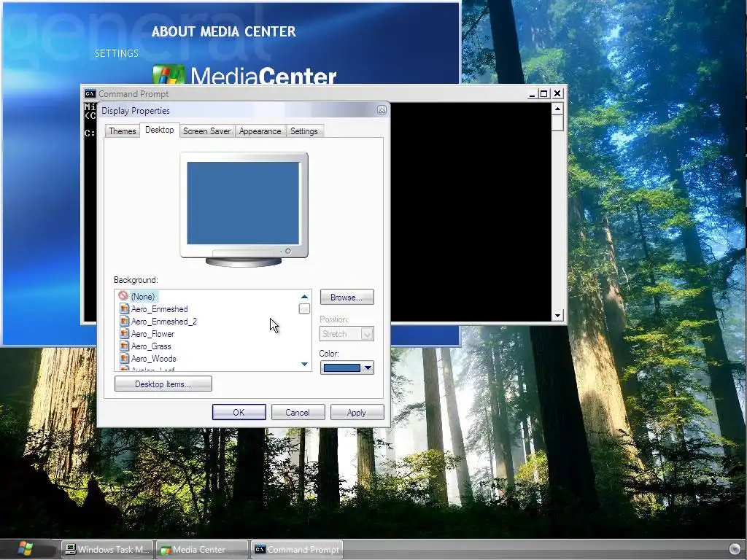Click the round system tray icon
The width and height of the screenshot is (747, 560).
[x=735, y=550]
